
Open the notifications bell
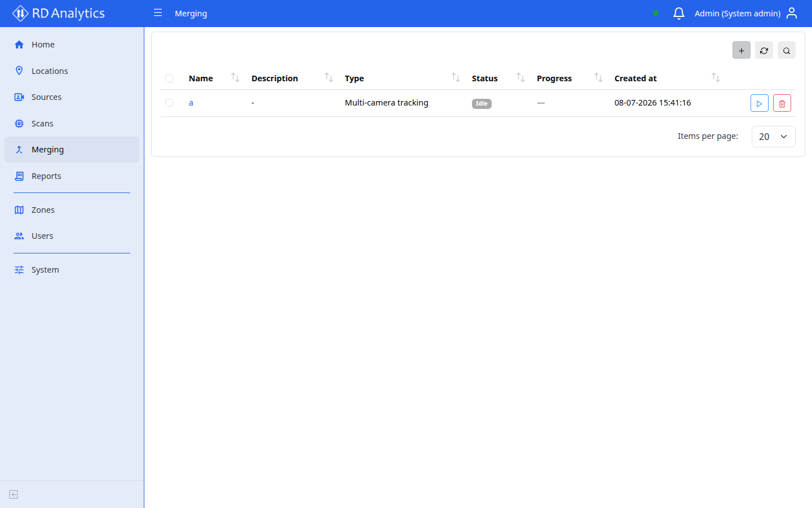679,13
